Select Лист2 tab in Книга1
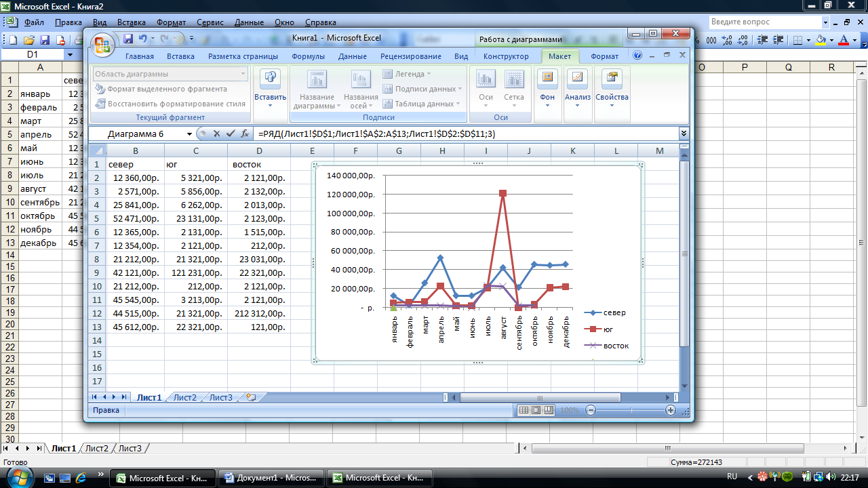Viewport: 868px width, 488px height. pyautogui.click(x=184, y=397)
